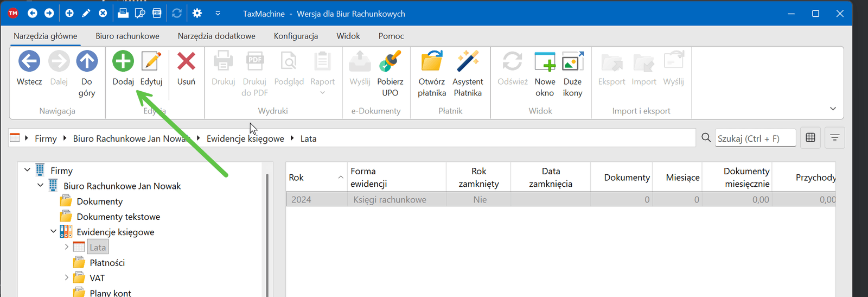
Task: Select the Płatności folder in tree
Action: click(107, 263)
